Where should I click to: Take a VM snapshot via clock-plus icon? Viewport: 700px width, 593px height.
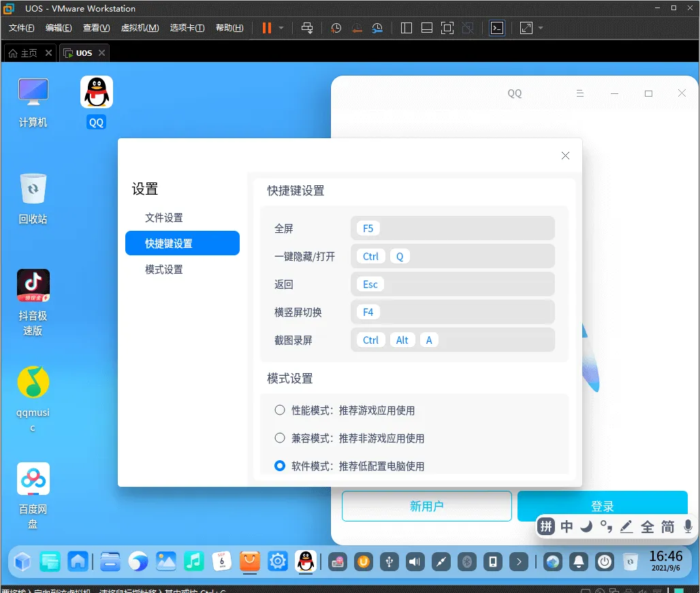coord(336,28)
